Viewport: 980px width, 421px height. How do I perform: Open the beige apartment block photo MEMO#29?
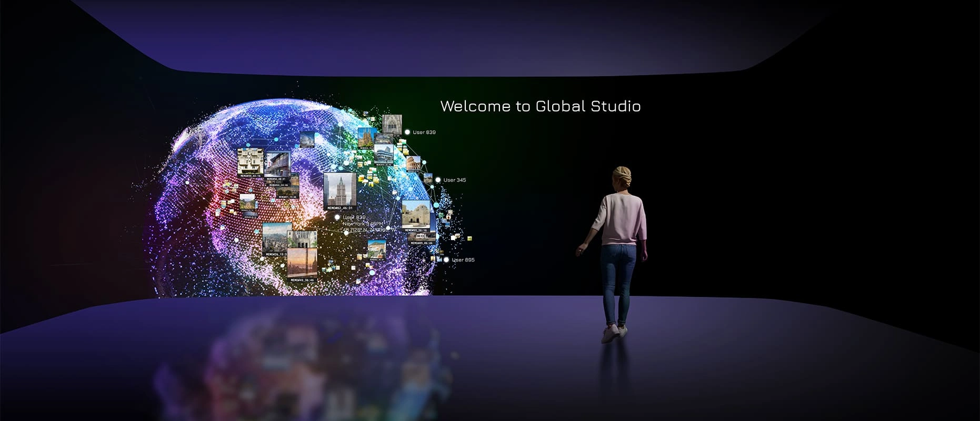click(x=250, y=161)
